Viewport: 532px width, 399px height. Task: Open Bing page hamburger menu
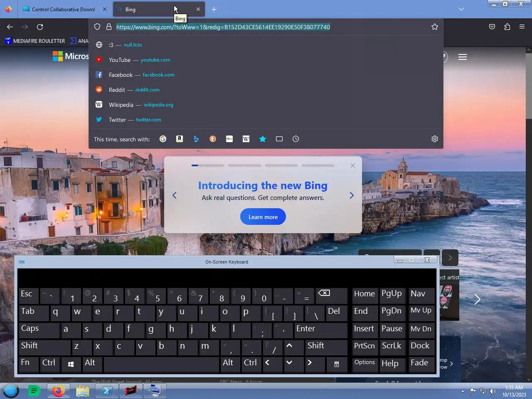tap(463, 57)
